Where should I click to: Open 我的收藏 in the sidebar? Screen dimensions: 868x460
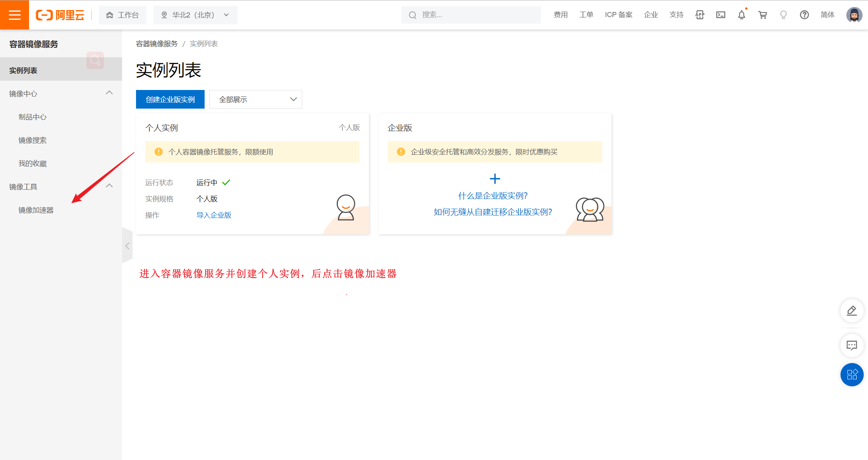pyautogui.click(x=33, y=164)
